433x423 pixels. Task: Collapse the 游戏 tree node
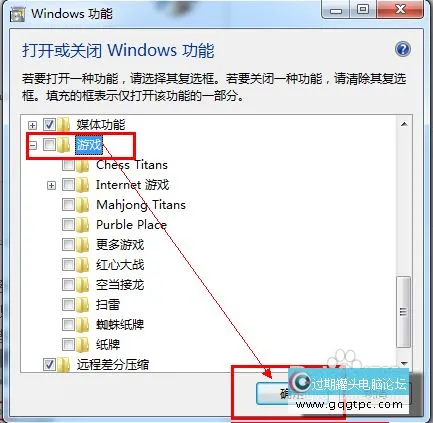32,145
